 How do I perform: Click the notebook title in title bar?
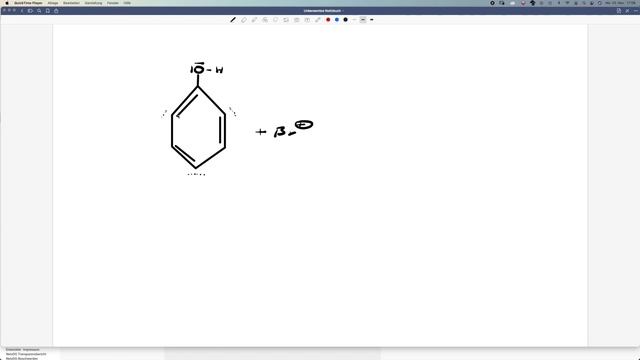[323, 11]
